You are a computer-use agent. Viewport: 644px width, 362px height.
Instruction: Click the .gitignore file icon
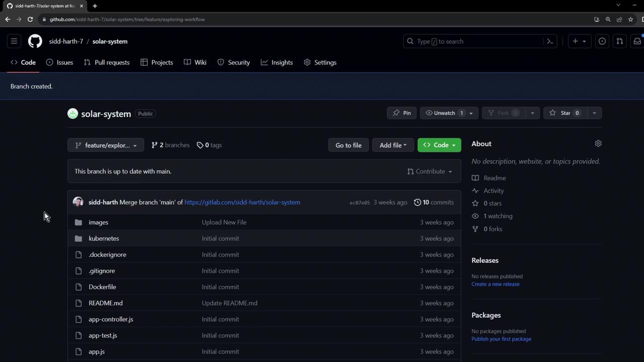pyautogui.click(x=78, y=271)
